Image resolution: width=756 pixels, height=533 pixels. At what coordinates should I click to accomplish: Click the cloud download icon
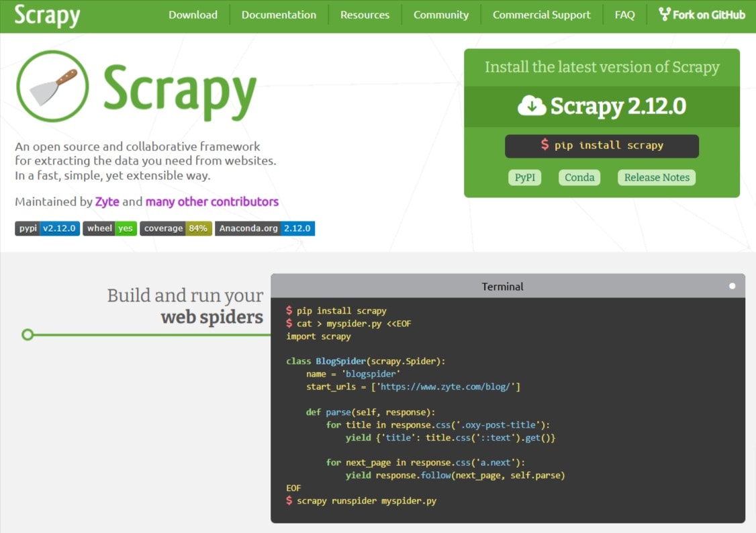click(531, 105)
